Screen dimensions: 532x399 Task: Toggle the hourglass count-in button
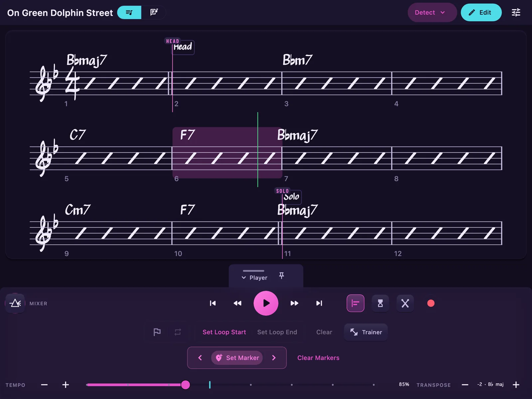(380, 303)
